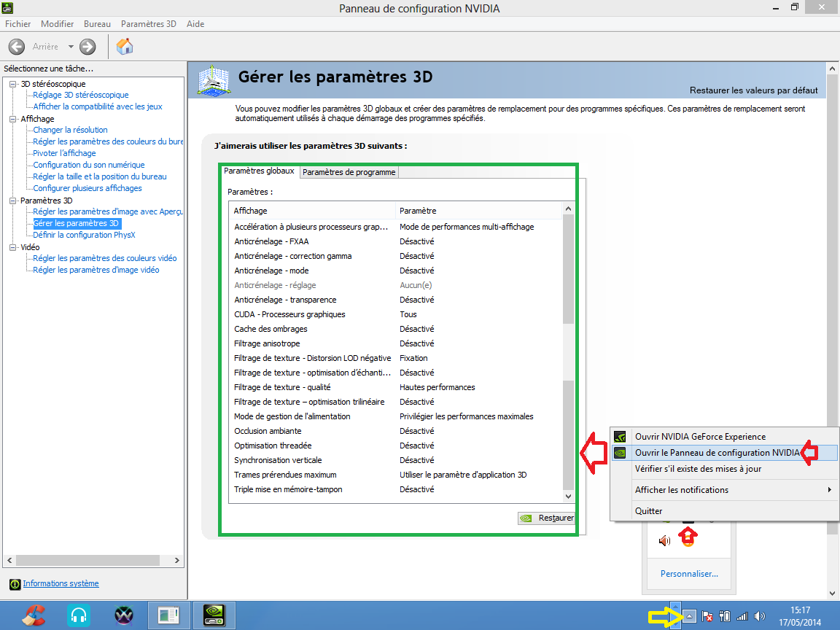Open the Modifier menu
This screenshot has width=840, height=630.
[x=58, y=24]
